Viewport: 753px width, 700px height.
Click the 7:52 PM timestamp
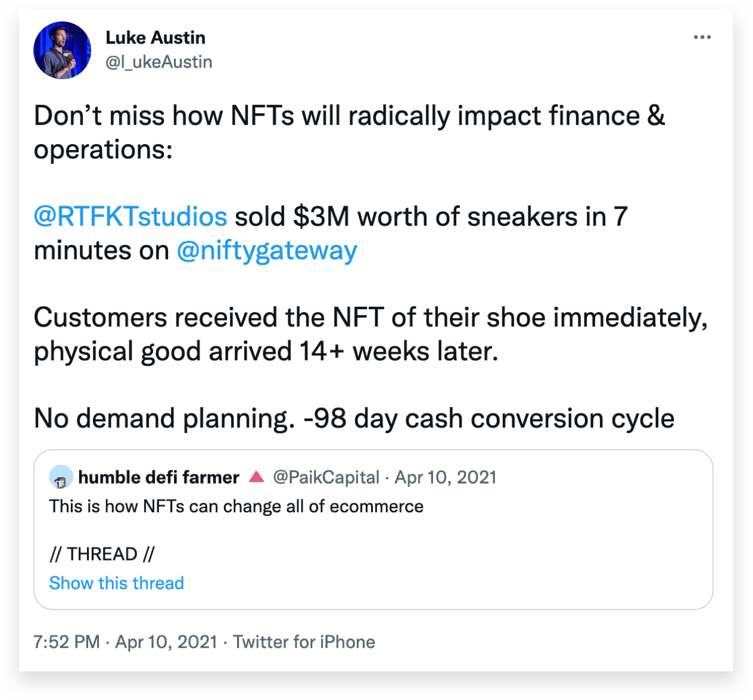pos(67,642)
